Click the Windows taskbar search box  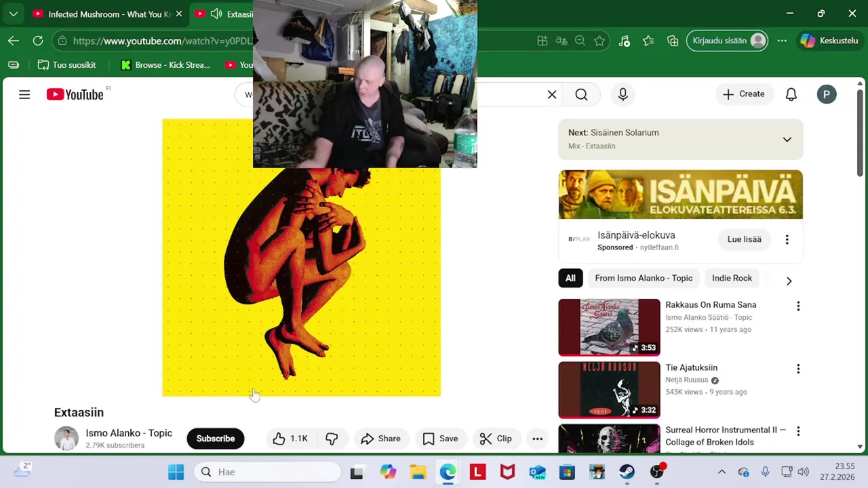[268, 472]
